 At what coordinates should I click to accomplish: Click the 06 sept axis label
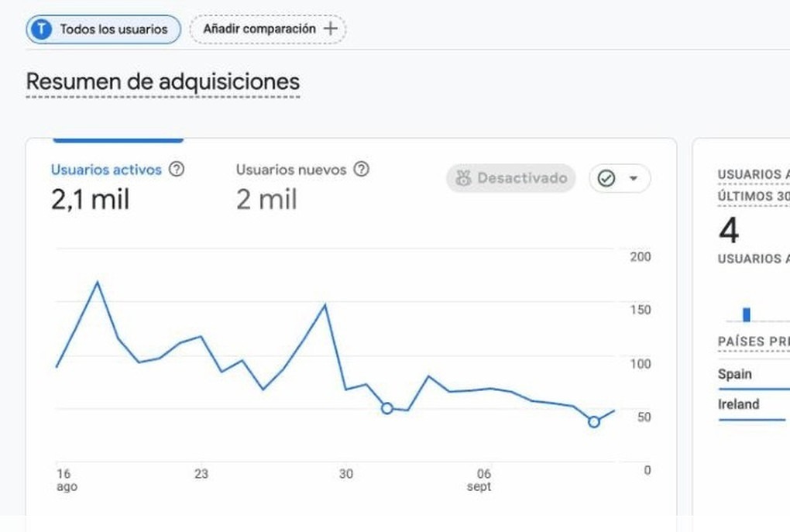click(x=479, y=480)
